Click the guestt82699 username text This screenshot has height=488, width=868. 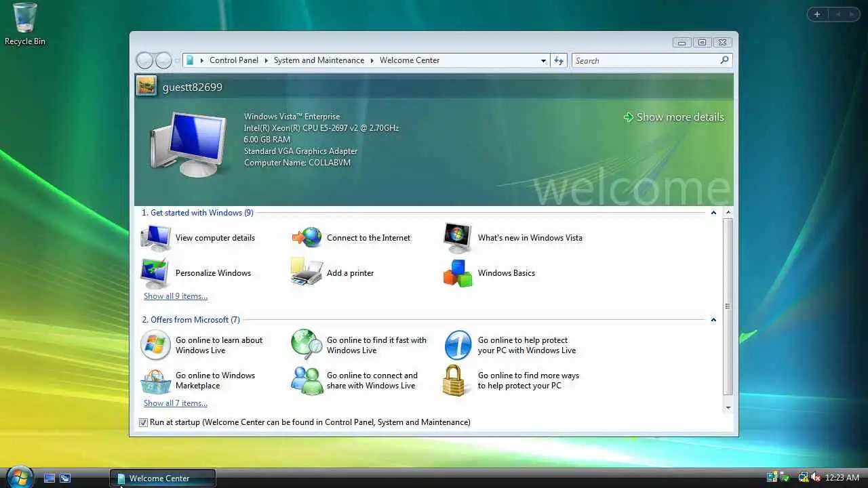tap(193, 87)
